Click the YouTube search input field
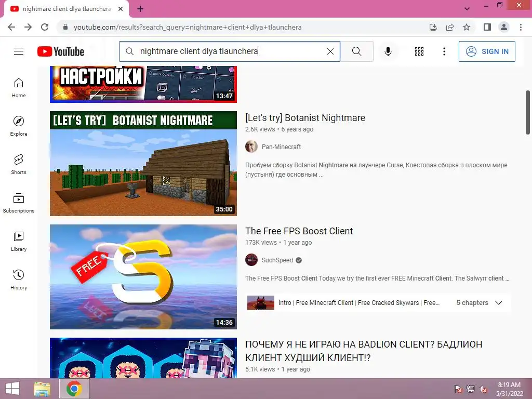 point(231,51)
